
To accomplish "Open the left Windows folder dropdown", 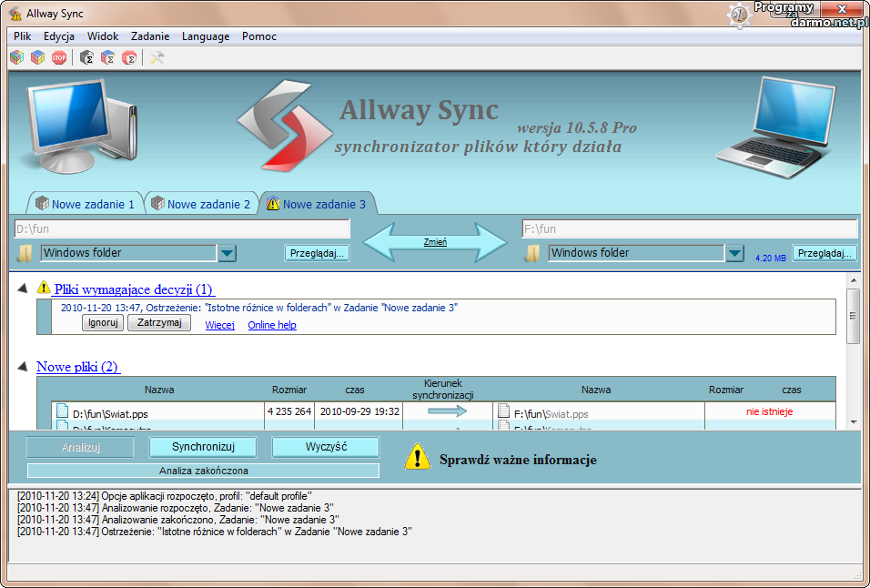I will click(227, 253).
